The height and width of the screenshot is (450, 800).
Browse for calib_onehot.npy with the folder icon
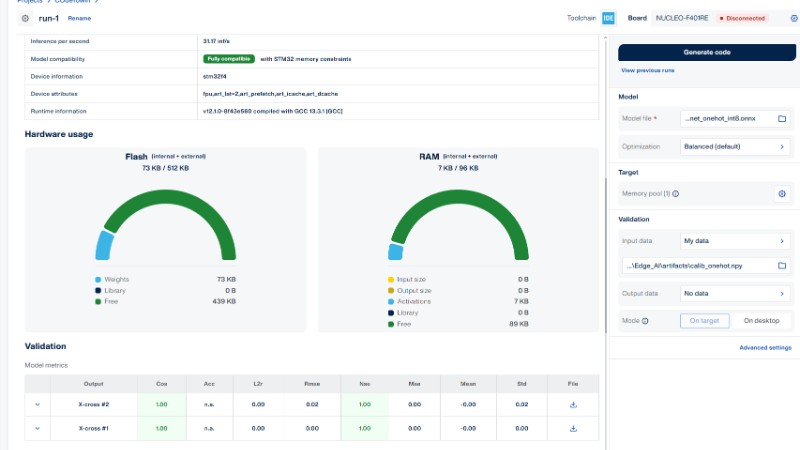point(782,266)
